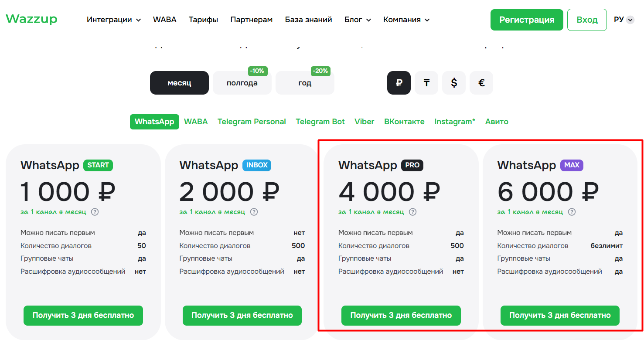Switch to the Telegram Personal tab
This screenshot has width=644, height=340.
252,122
